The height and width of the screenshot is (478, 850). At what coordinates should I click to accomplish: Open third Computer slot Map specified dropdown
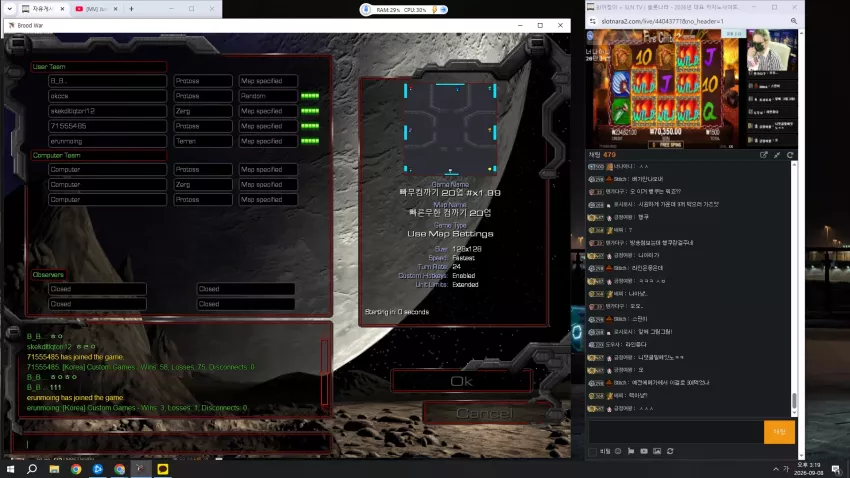pos(268,199)
